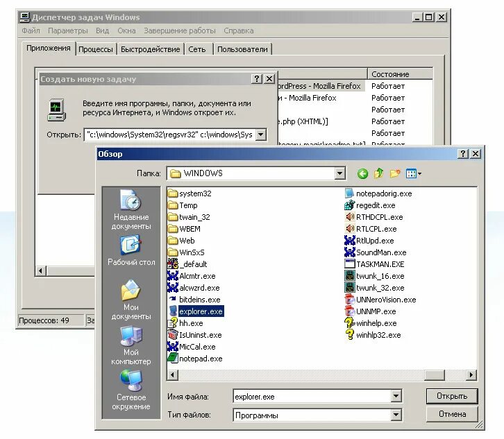The width and height of the screenshot is (504, 439).
Task: Open Мои документы in the places bar
Action: point(131,300)
